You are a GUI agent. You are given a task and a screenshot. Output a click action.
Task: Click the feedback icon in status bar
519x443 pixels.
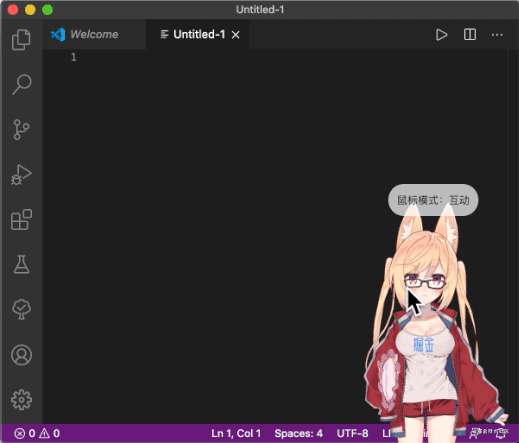pos(474,433)
